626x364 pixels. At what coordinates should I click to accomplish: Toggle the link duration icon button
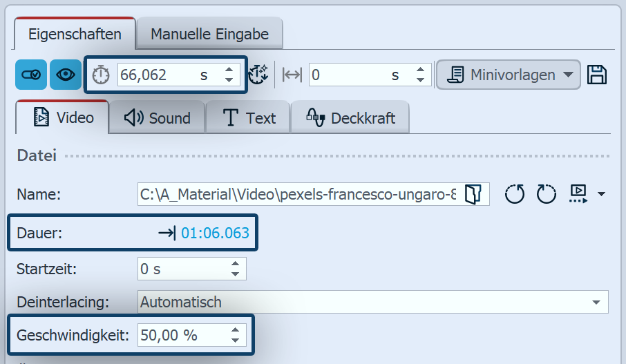tap(31, 75)
